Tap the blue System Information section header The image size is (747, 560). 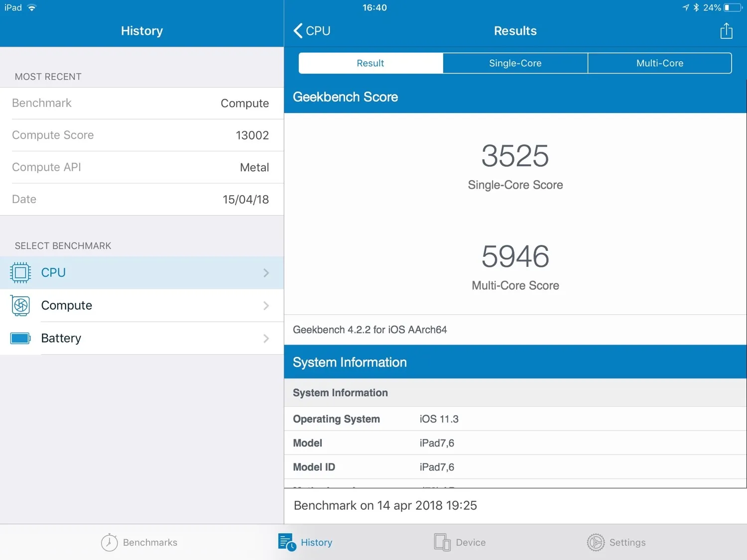(x=515, y=362)
